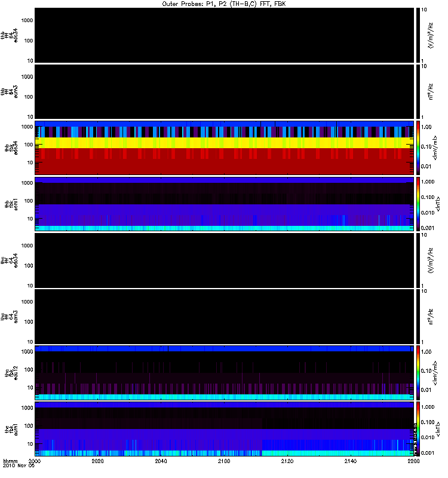
Task: Click the 0.10 value on the thc fbk edc12 color bar
Action: pyautogui.click(x=426, y=371)
